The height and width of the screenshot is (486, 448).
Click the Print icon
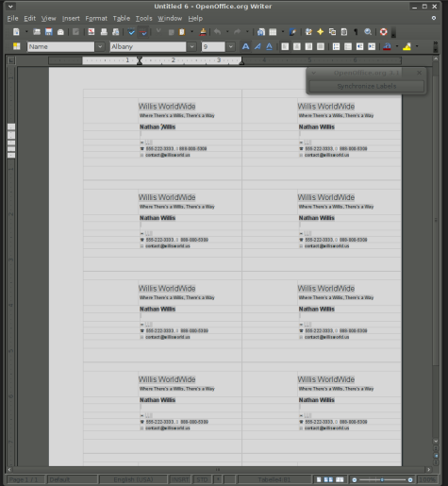[104, 32]
